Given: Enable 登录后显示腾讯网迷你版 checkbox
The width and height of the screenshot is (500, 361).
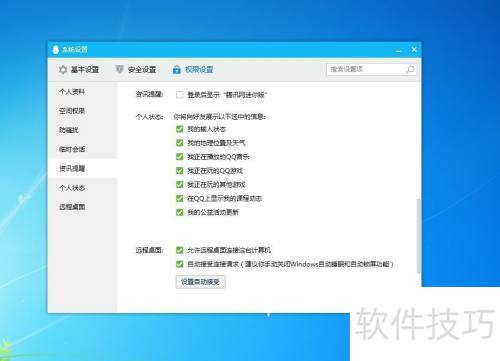Looking at the screenshot, I should click(x=180, y=95).
